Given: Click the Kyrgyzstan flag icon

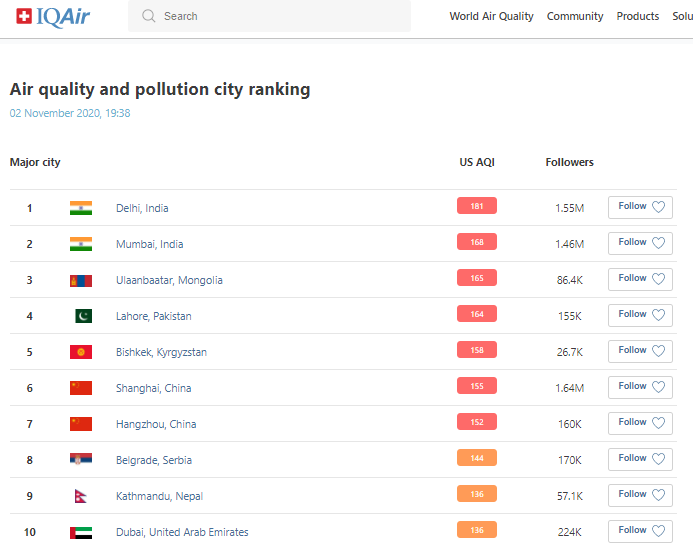Looking at the screenshot, I should click(x=81, y=352).
